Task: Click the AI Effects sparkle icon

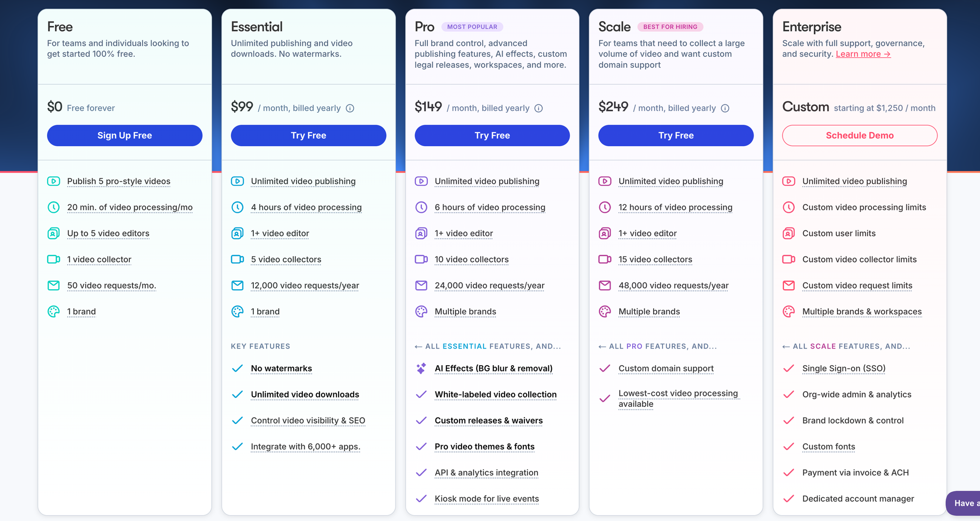Action: click(x=421, y=369)
